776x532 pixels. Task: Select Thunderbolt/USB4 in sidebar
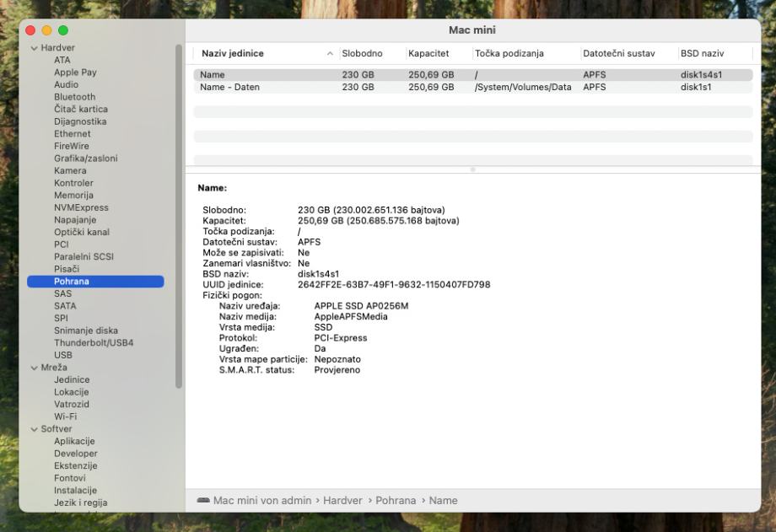(x=94, y=343)
